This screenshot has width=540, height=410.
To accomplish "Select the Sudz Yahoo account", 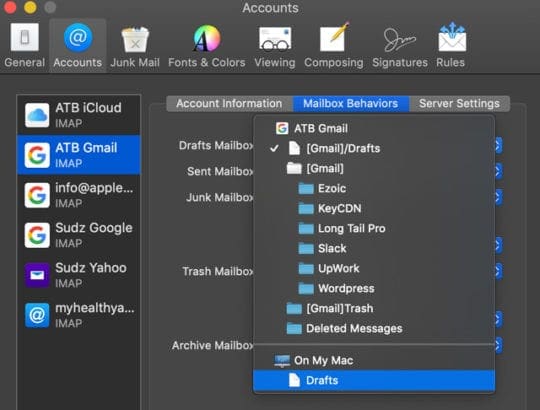I will (79, 275).
